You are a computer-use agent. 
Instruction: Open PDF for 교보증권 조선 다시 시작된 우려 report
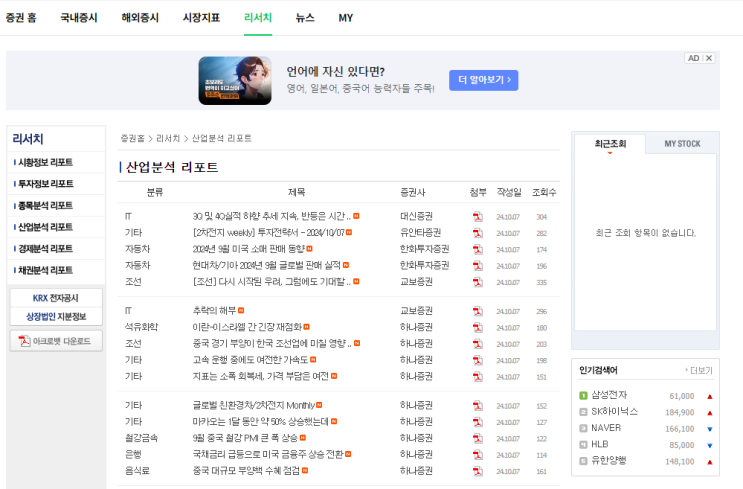click(x=477, y=282)
